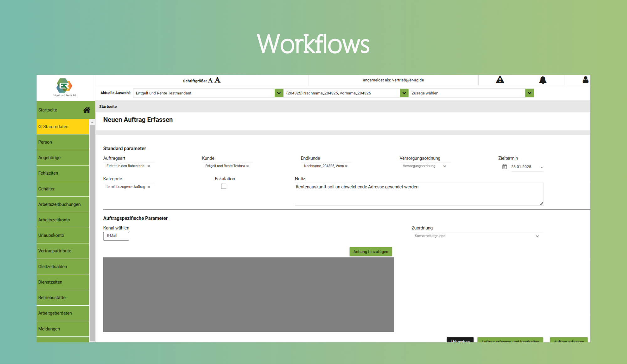Click into the Notiz text area
Image resolution: width=627 pixels, height=364 pixels.
(419, 194)
